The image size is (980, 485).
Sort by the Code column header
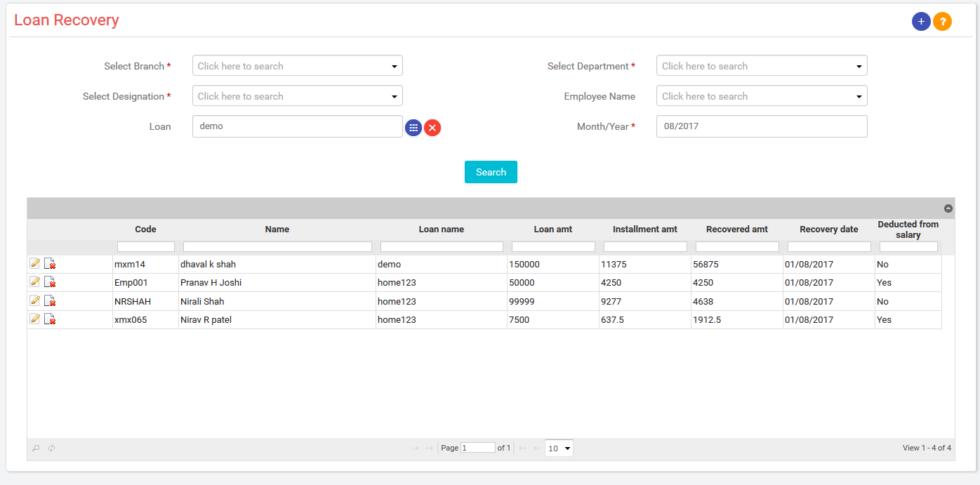click(x=145, y=230)
